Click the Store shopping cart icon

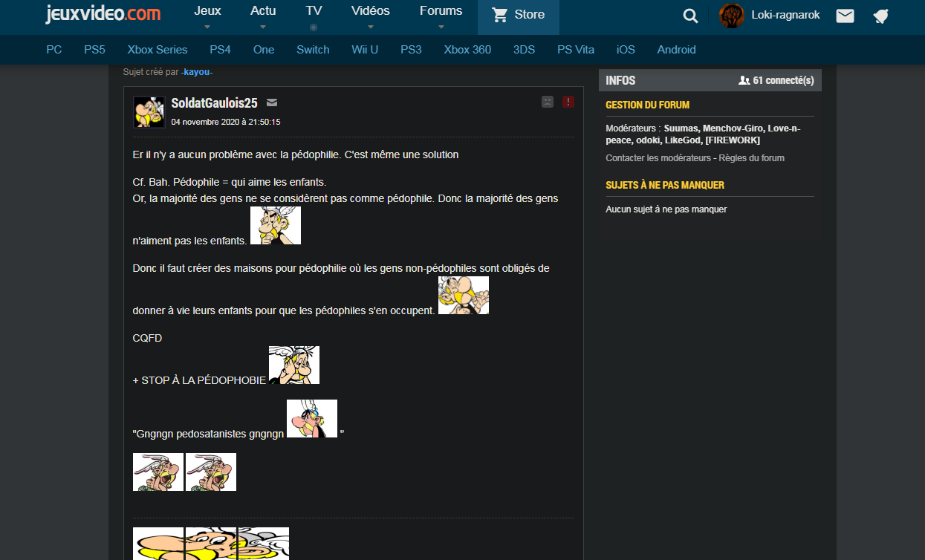tap(500, 15)
